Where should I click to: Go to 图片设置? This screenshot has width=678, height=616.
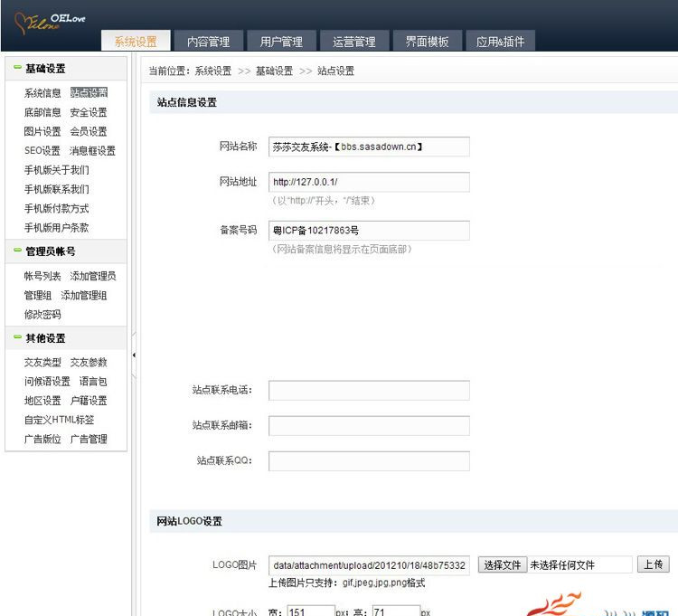pos(42,131)
